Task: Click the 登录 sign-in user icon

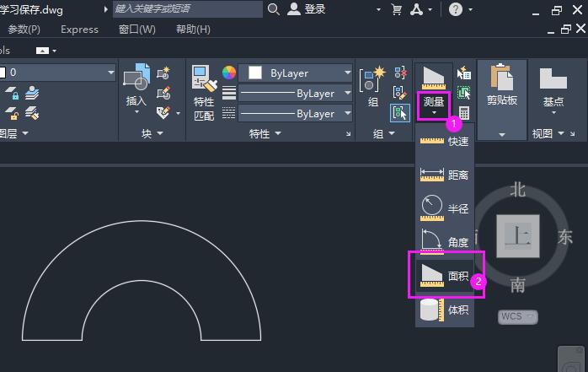Action: point(294,9)
